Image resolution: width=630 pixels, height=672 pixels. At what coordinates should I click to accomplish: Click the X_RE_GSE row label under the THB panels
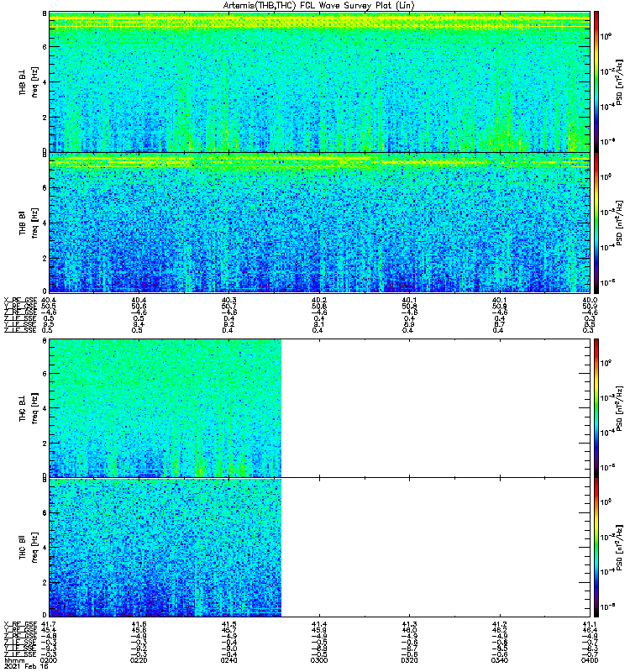[x=20, y=300]
